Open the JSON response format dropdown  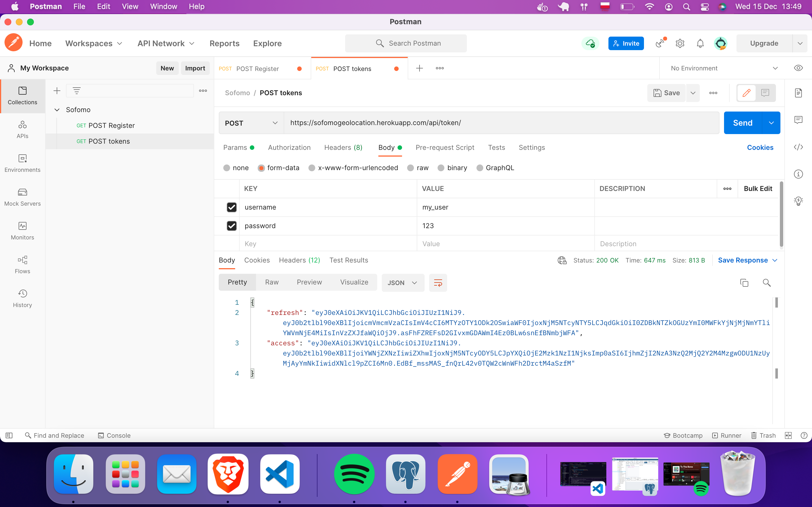point(402,283)
